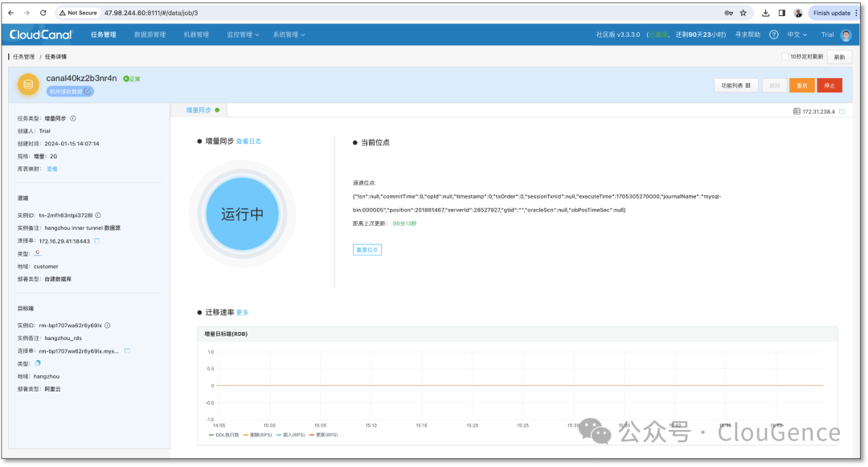The height and width of the screenshot is (467, 868).
Task: Expand the 系统管理 dropdown menu
Action: [x=289, y=35]
